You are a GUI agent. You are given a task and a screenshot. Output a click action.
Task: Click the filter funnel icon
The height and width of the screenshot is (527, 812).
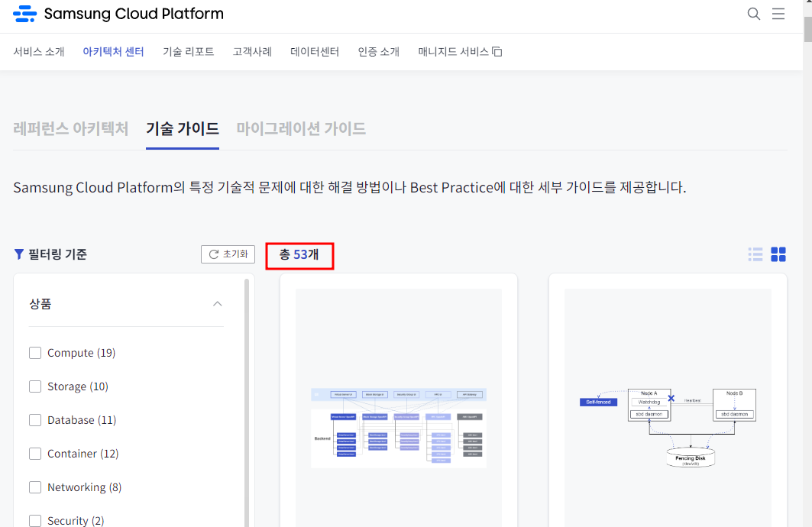18,254
